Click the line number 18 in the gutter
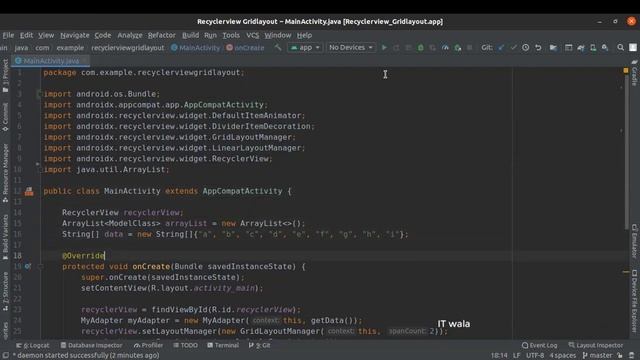This screenshot has height=360, width=640. click(18, 256)
